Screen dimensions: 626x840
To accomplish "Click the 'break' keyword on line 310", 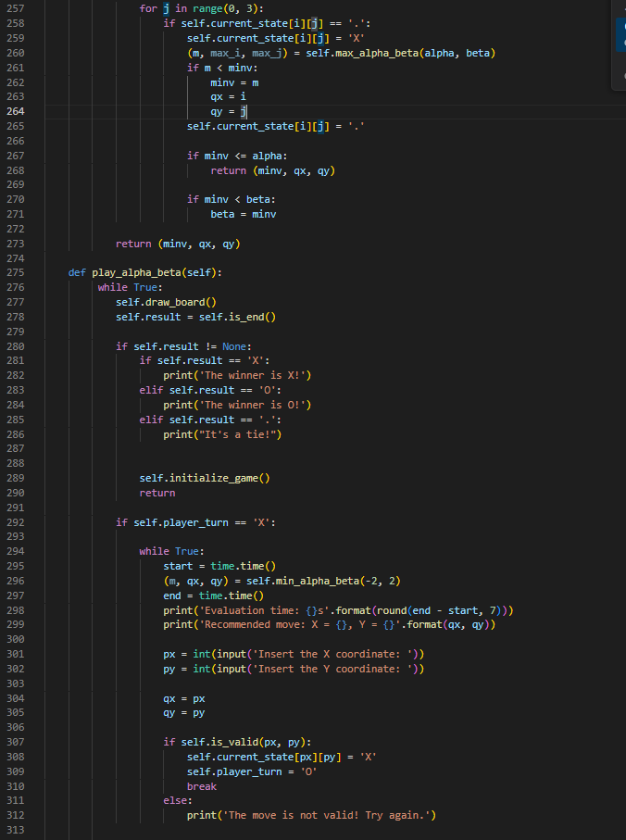I will click(202, 787).
